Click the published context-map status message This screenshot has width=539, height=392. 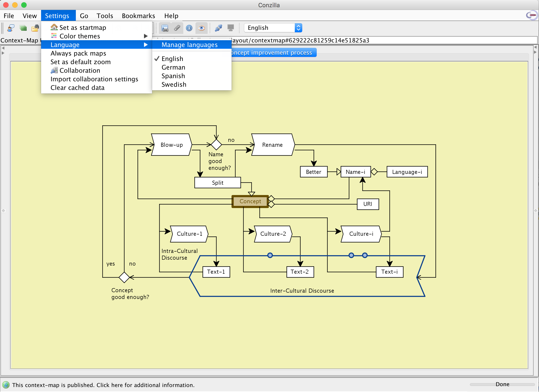click(x=103, y=385)
